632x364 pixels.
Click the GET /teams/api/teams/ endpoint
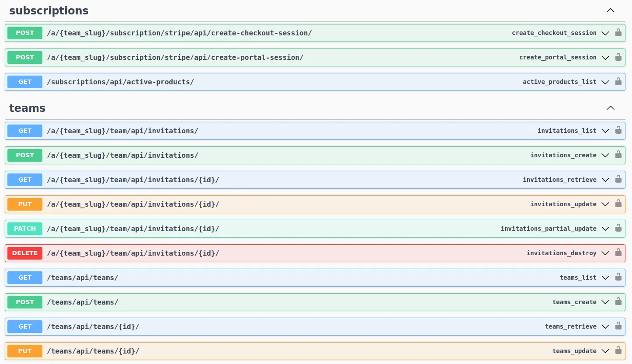coord(306,277)
